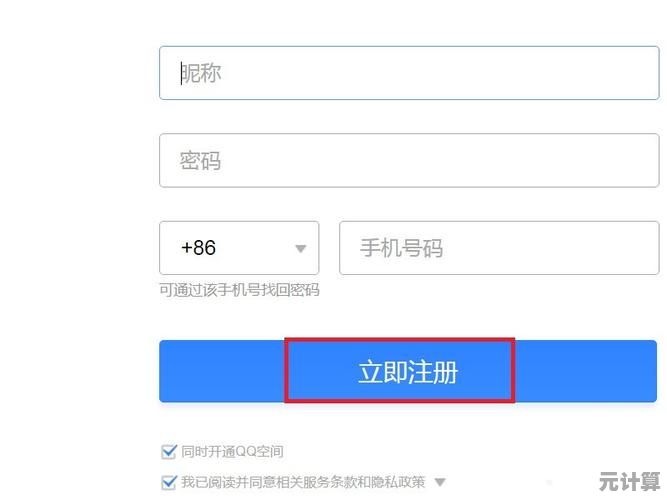The image size is (667, 500).
Task: Expand the triangle beside 服务条款和隐私政策
Action: (440, 482)
